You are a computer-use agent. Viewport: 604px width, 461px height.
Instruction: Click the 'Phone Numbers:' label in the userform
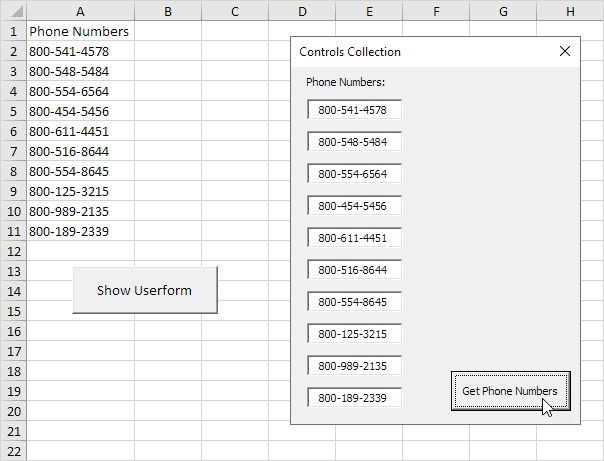pyautogui.click(x=346, y=82)
